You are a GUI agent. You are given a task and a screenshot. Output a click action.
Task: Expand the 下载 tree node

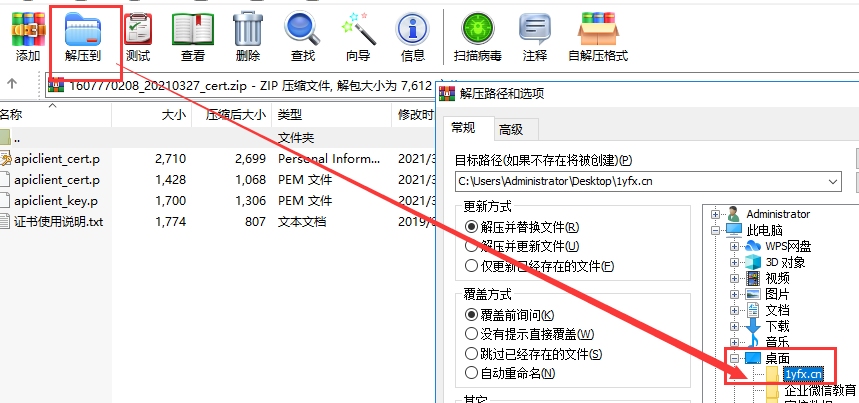pyautogui.click(x=734, y=326)
